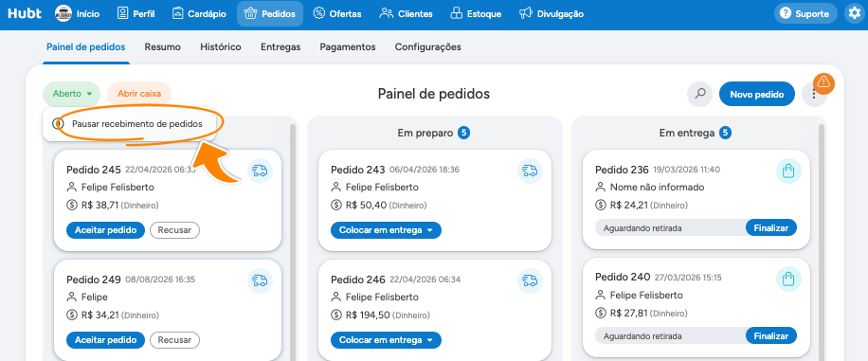The width and height of the screenshot is (868, 361).
Task: Click the Em entrega column scrollbar
Action: (x=823, y=242)
